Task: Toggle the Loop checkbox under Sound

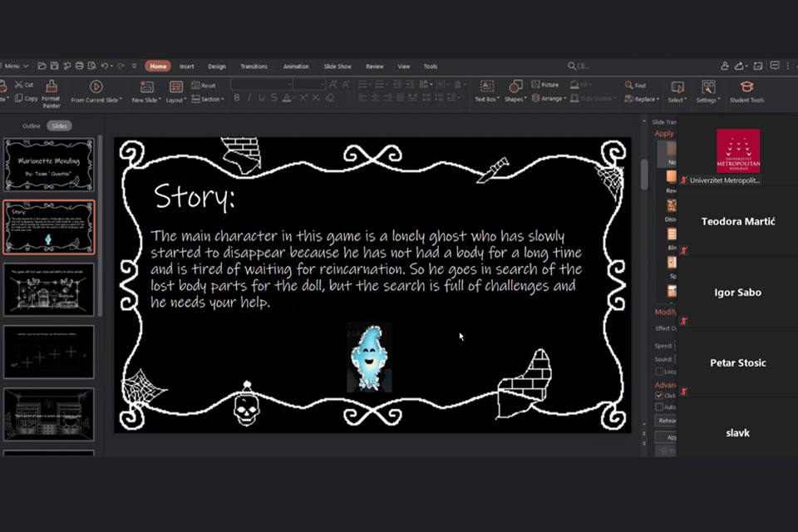Action: click(x=659, y=372)
